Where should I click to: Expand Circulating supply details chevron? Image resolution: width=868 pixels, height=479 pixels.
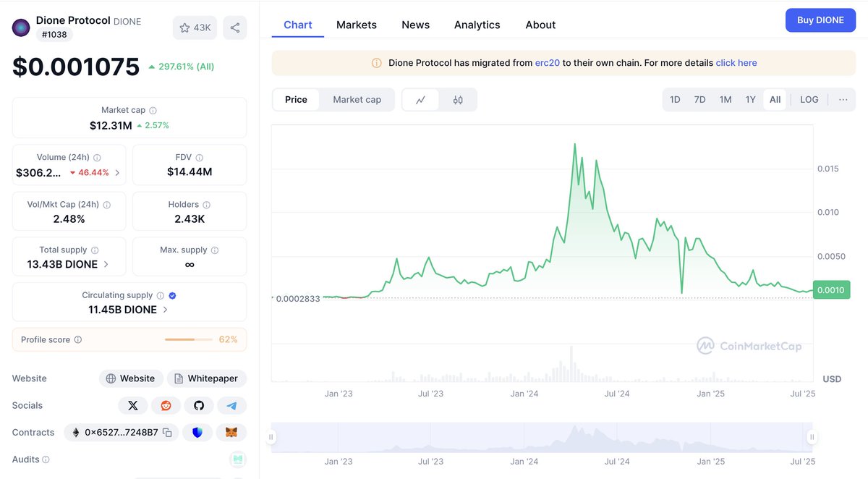166,310
